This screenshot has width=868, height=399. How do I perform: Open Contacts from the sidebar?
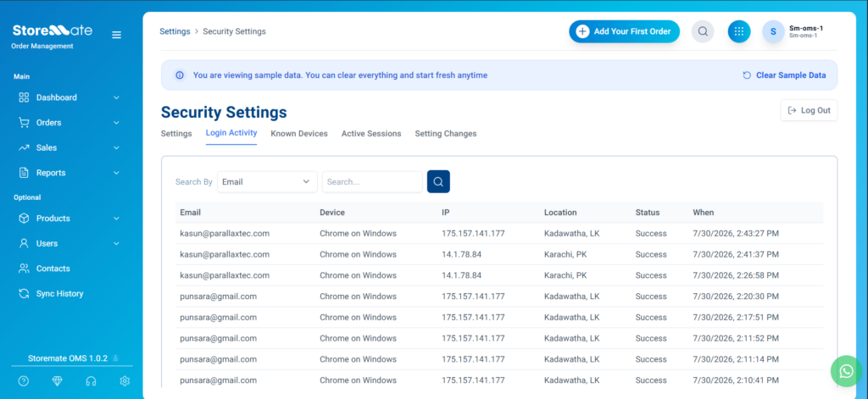53,269
